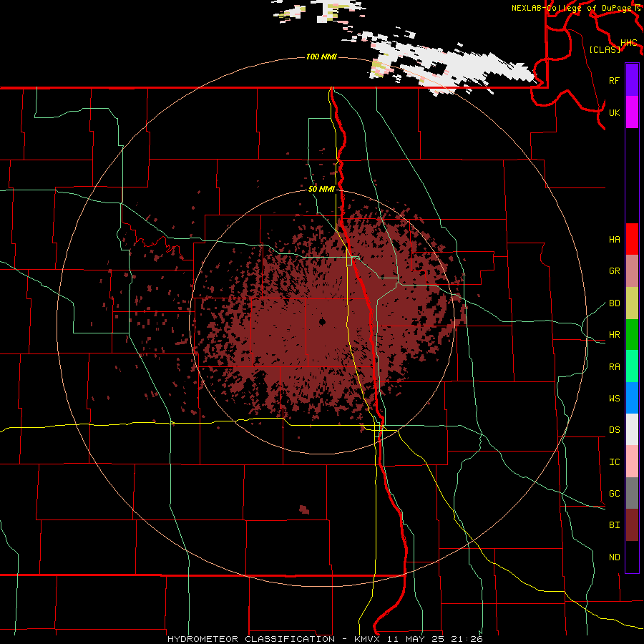The width and height of the screenshot is (644, 644).
Task: Click the RF purple legend swatch
Action: click(632, 80)
